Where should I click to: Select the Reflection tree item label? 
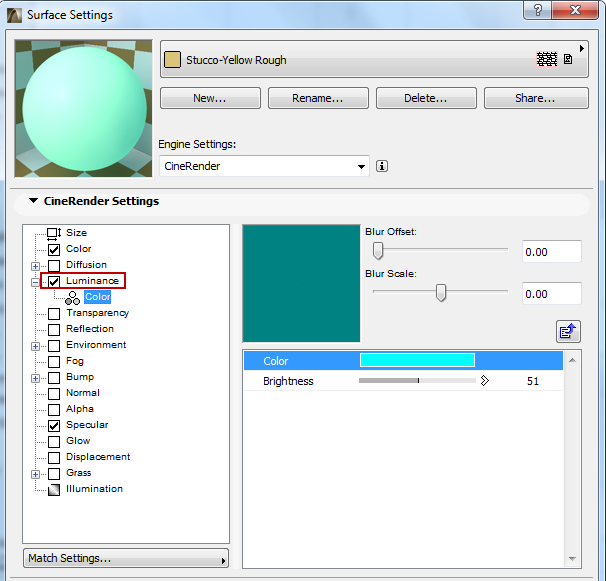90,329
